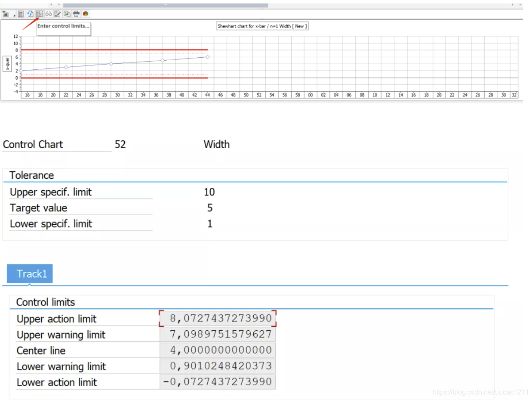
Task: Click the Upper warning limit value field
Action: (218, 334)
